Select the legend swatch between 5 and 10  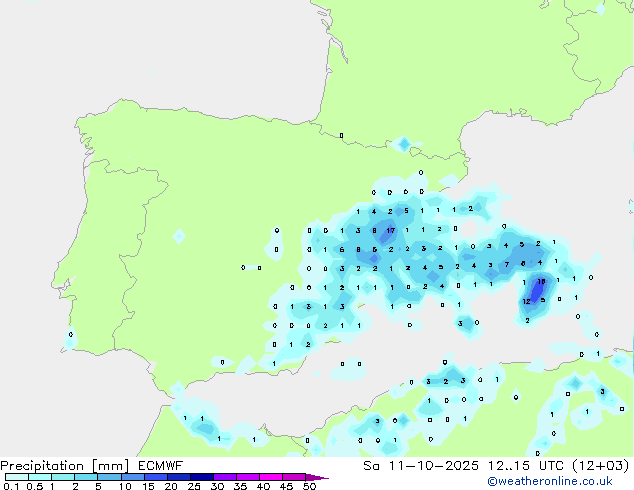tap(109, 477)
